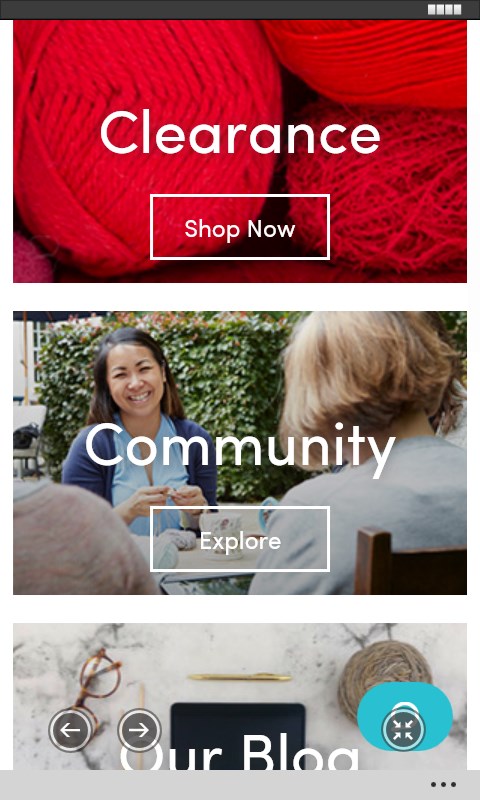Open the three-dot more options menu
The width and height of the screenshot is (480, 800).
[x=443, y=785]
